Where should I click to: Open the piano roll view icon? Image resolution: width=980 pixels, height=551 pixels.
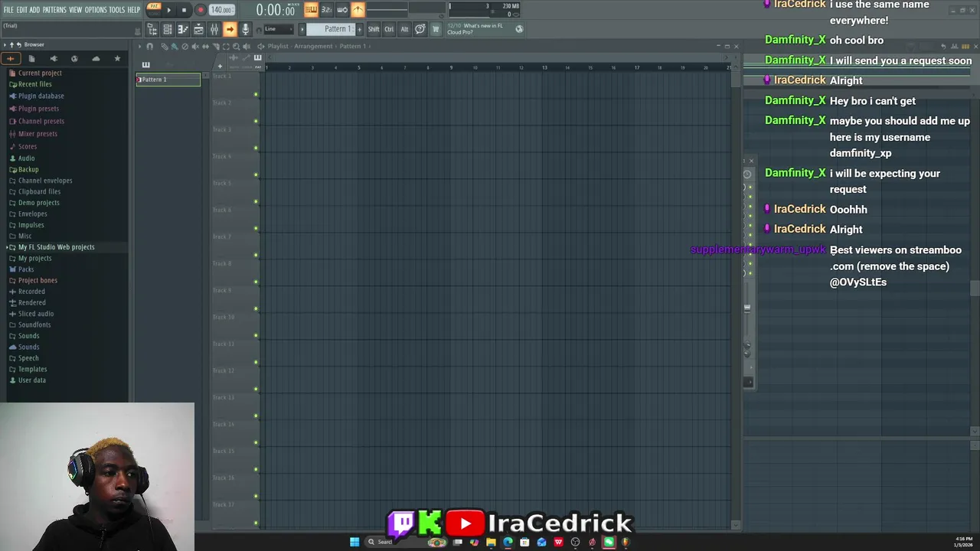[183, 29]
